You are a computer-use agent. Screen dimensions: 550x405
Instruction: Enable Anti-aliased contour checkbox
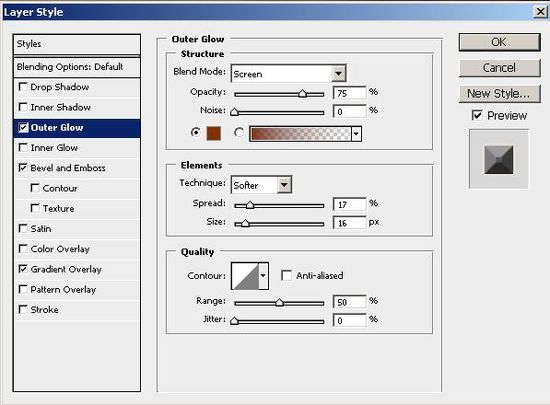tap(287, 275)
